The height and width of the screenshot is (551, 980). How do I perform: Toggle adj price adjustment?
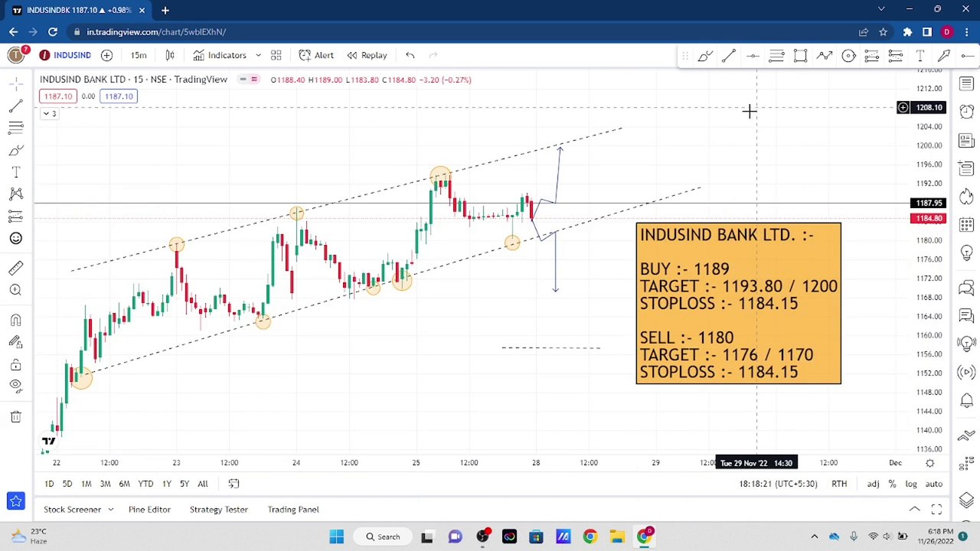[873, 484]
